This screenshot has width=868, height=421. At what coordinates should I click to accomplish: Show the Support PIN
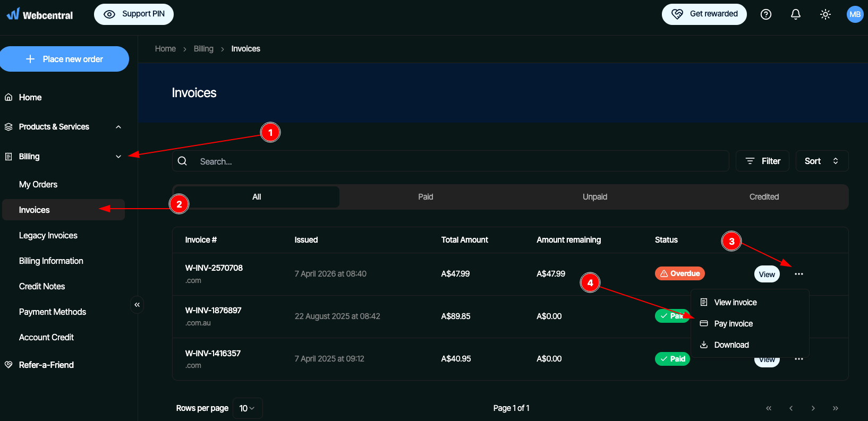point(134,14)
